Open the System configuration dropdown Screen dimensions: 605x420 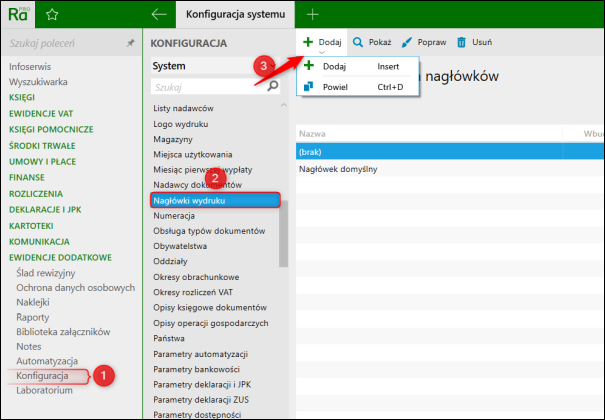(x=215, y=66)
